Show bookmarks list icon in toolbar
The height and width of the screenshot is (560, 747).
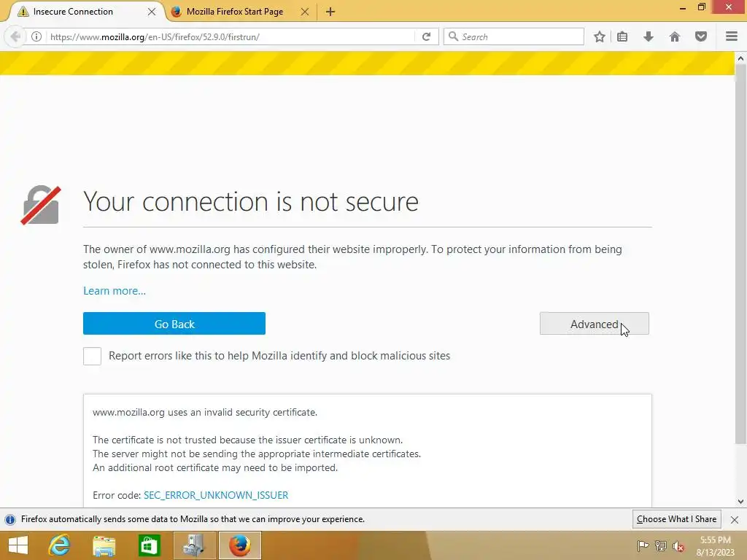pos(622,36)
